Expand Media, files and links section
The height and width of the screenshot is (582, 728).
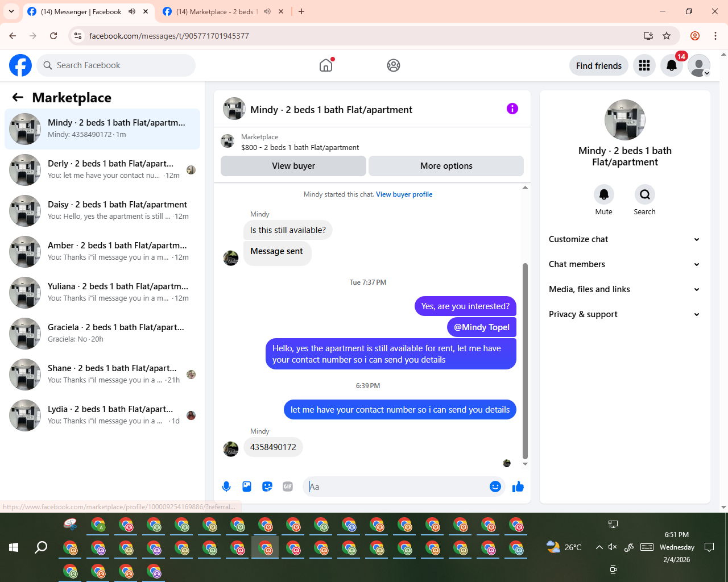pos(624,289)
